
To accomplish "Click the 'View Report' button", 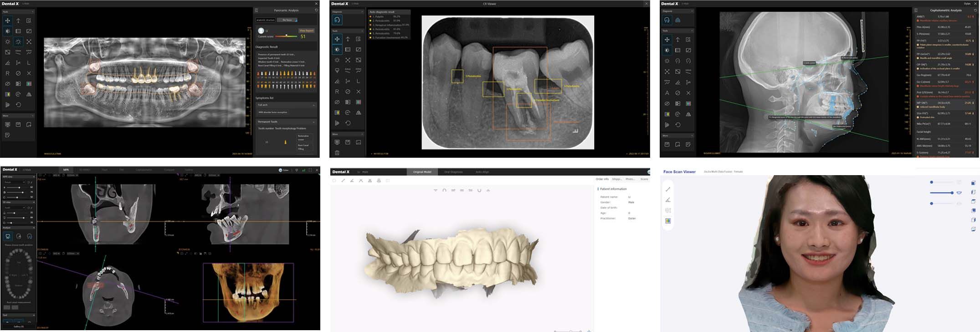I will [x=306, y=31].
